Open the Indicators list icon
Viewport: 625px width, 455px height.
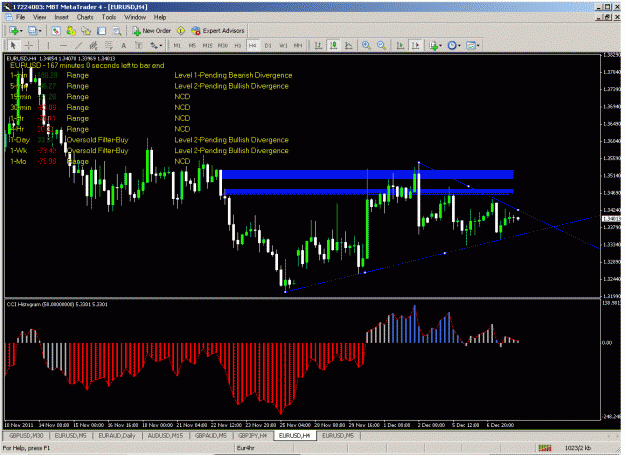coord(433,45)
